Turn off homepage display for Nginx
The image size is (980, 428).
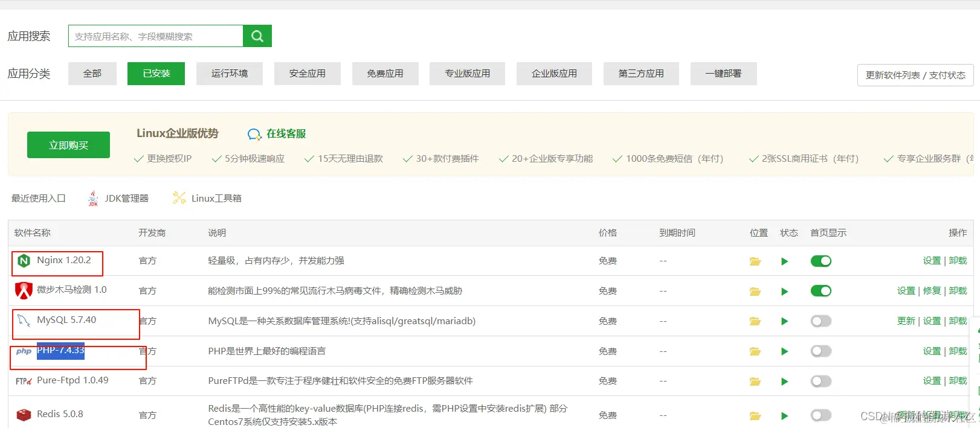click(820, 261)
